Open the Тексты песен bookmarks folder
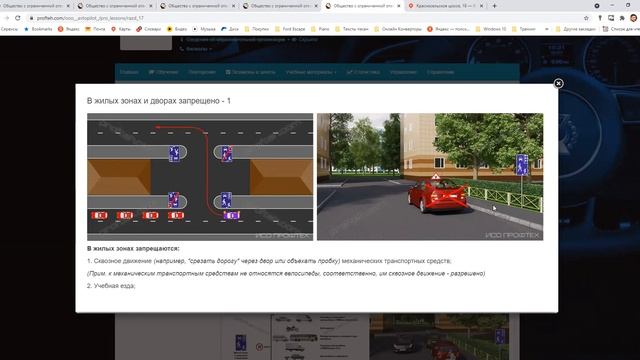This screenshot has width=640, height=360. [x=351, y=29]
